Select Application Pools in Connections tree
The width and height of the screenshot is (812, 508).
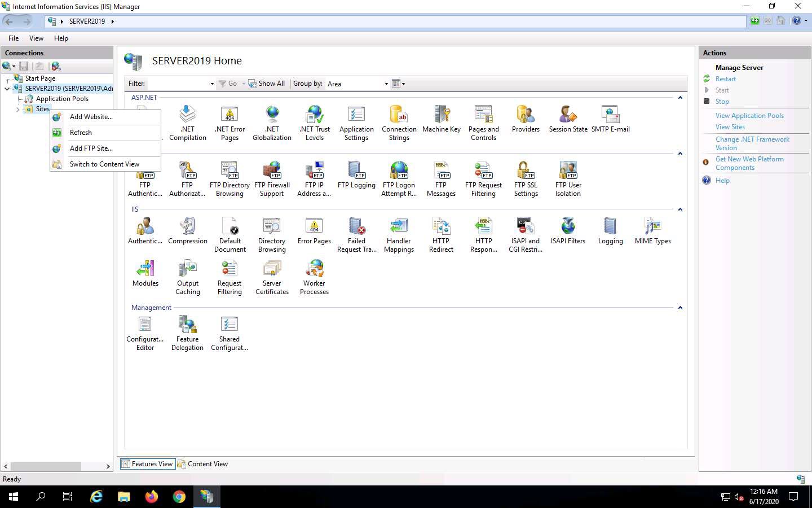point(62,99)
